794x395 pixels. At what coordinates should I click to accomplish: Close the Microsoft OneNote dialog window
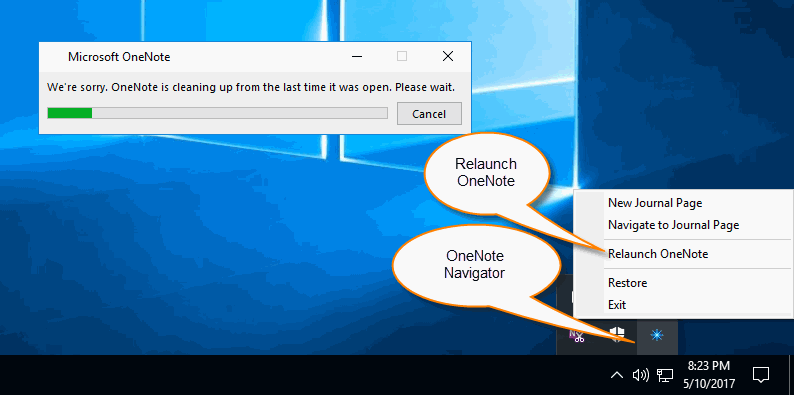click(x=448, y=57)
